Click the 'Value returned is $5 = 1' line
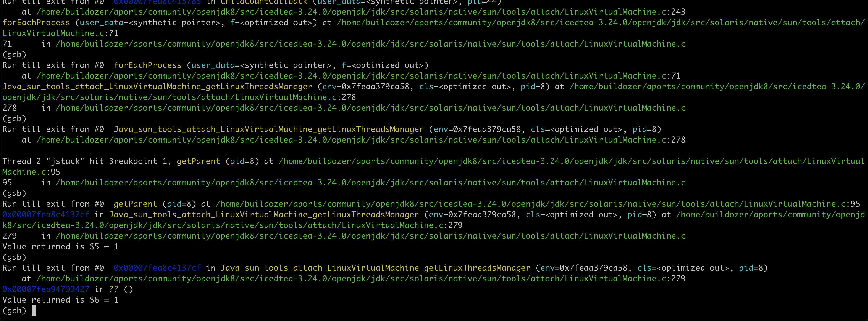The width and height of the screenshot is (868, 321). [60, 247]
